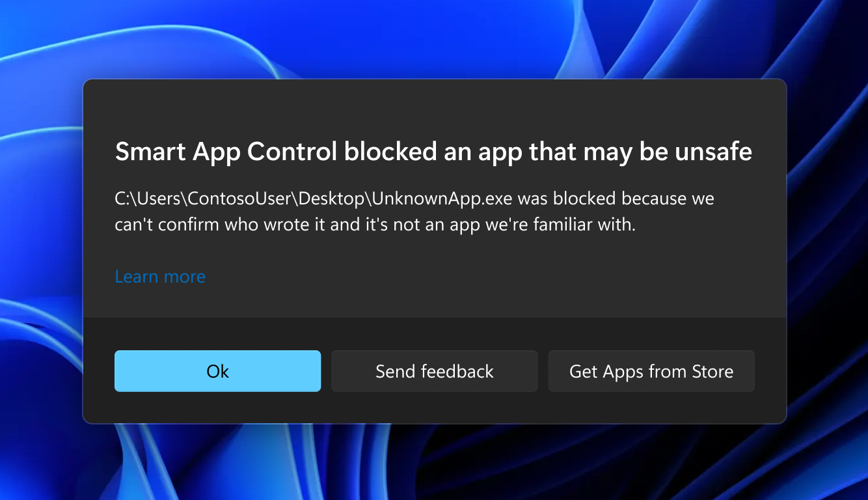868x500 pixels.
Task: Click the desktop wallpaper below the dialog
Action: (x=433, y=462)
